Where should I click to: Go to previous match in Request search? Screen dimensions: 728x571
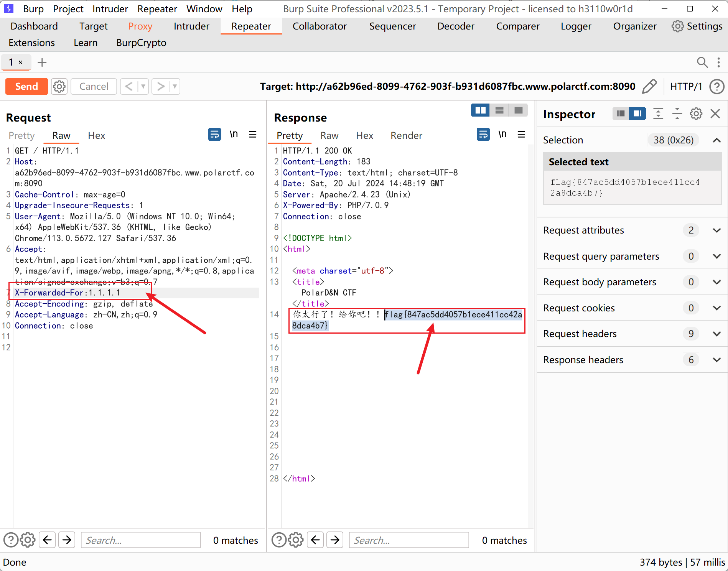click(48, 540)
